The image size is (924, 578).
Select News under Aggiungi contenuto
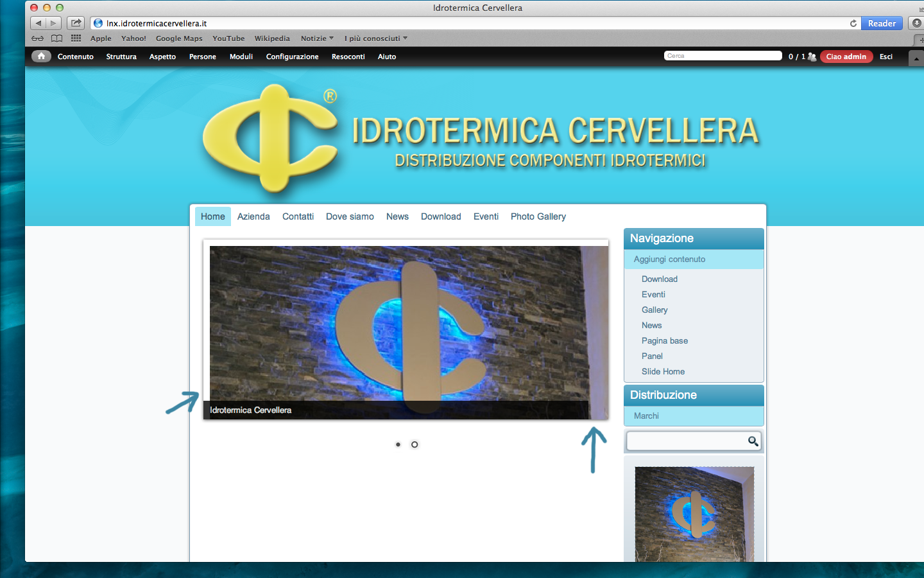coord(651,326)
